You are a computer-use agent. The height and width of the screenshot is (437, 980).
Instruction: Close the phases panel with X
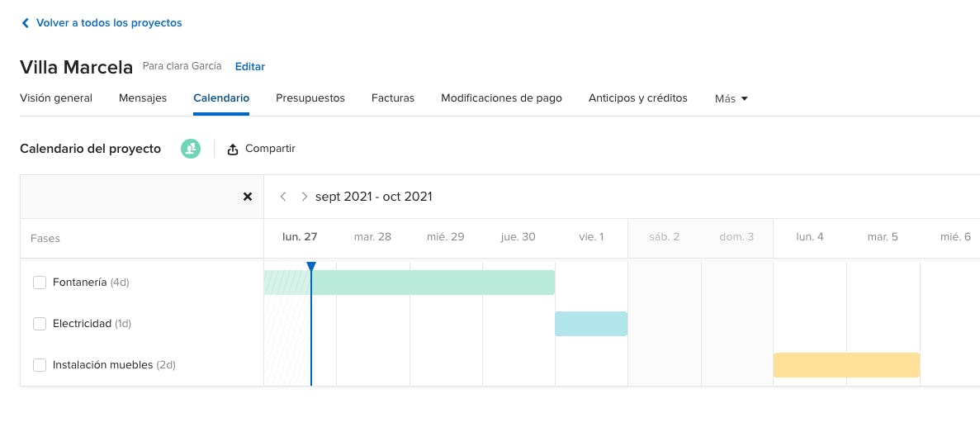(248, 197)
